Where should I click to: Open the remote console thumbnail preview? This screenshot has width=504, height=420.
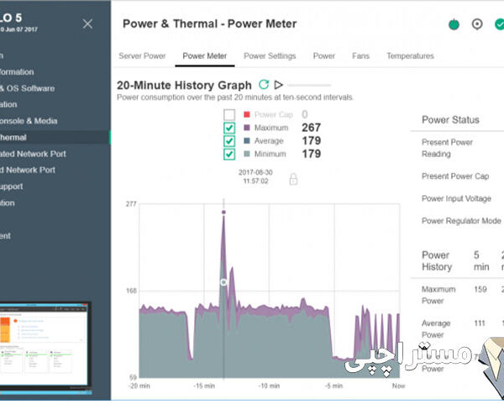click(44, 348)
